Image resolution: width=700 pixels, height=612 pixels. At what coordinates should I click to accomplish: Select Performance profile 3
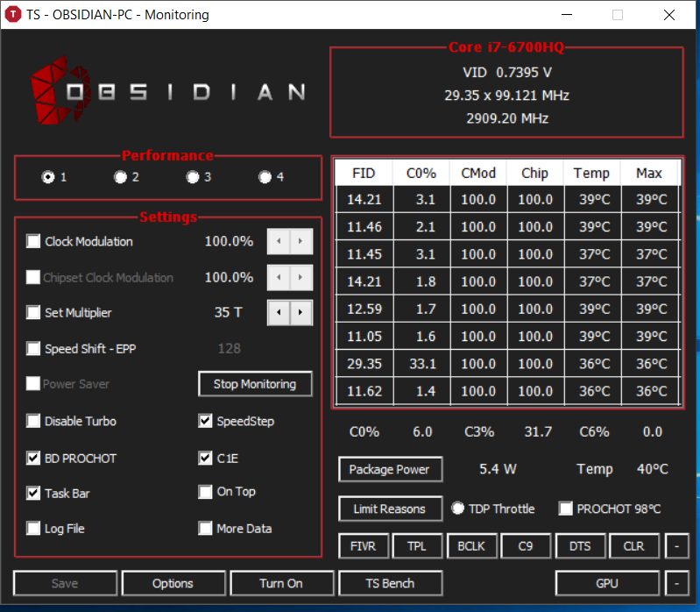[x=193, y=177]
